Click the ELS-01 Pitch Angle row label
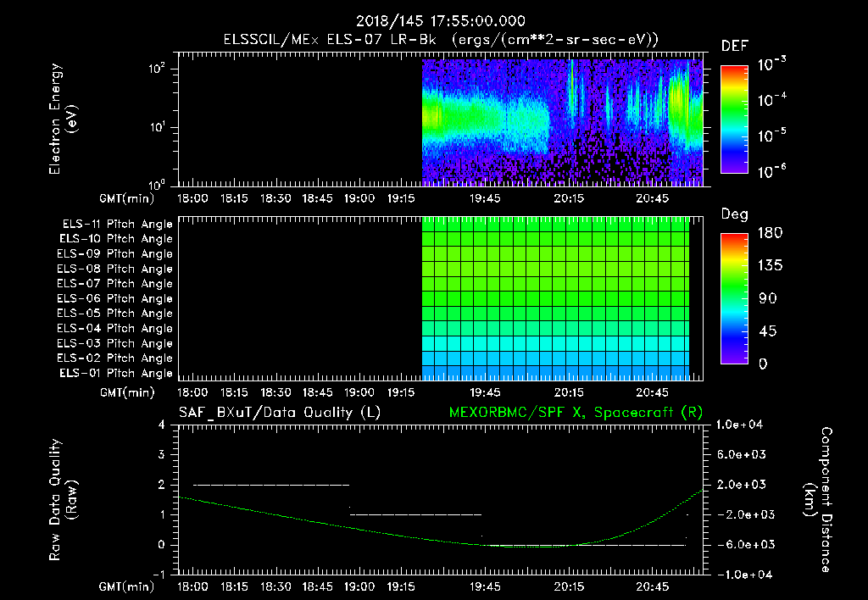868x600 pixels. click(116, 374)
